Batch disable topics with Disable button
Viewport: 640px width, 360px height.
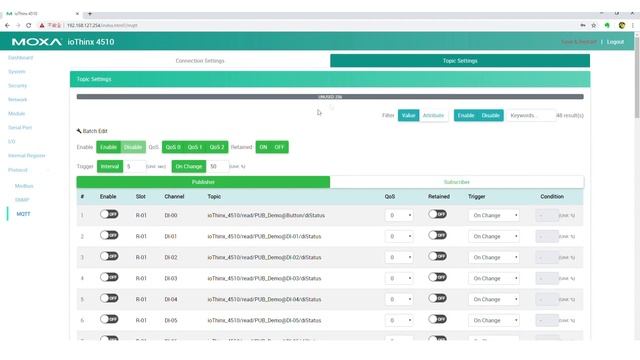(x=133, y=147)
